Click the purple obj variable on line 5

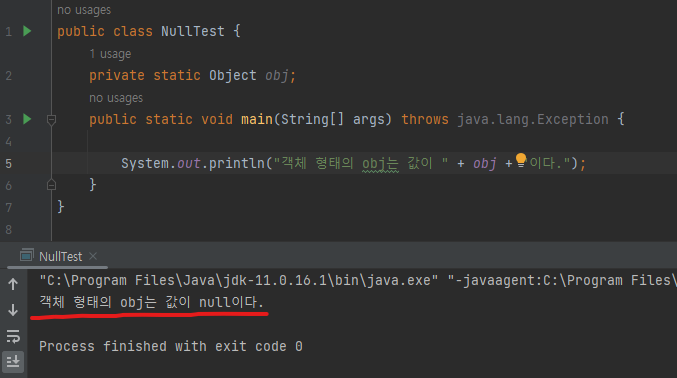coord(484,164)
